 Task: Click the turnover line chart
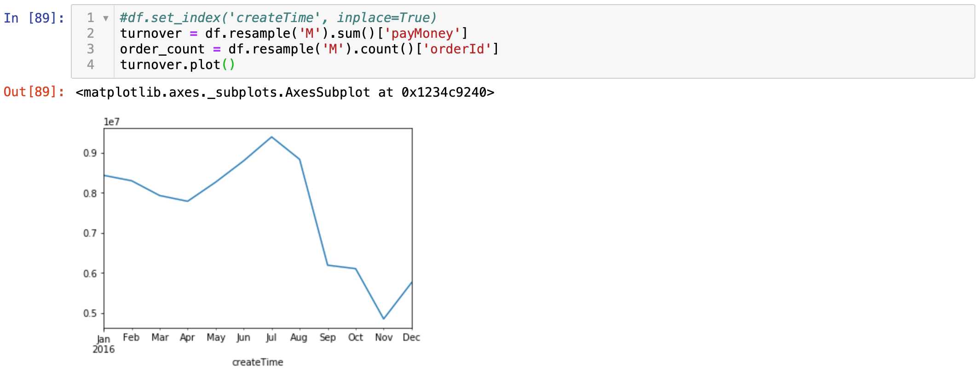[x=258, y=228]
